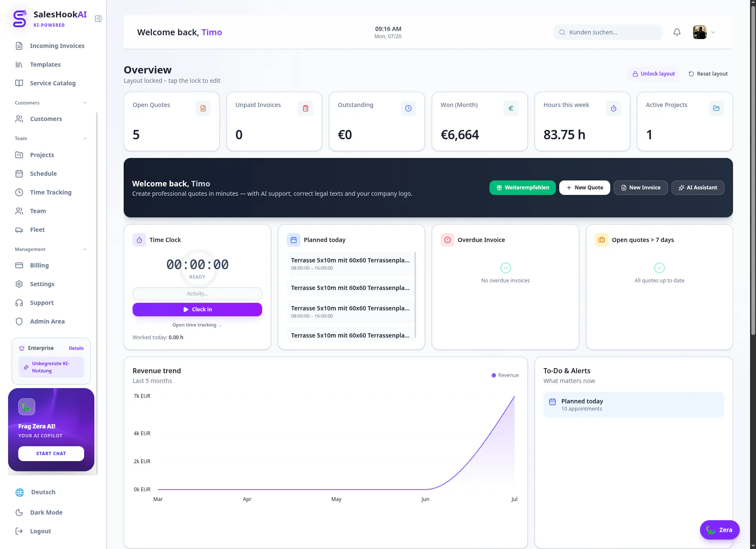This screenshot has width=756, height=549.
Task: Click the Won (Month) euro icon
Action: tap(511, 108)
